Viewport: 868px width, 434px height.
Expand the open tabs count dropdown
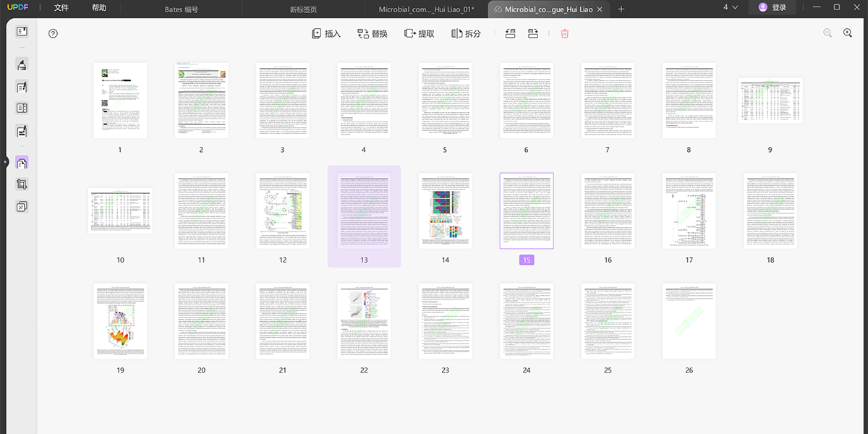[x=731, y=8]
